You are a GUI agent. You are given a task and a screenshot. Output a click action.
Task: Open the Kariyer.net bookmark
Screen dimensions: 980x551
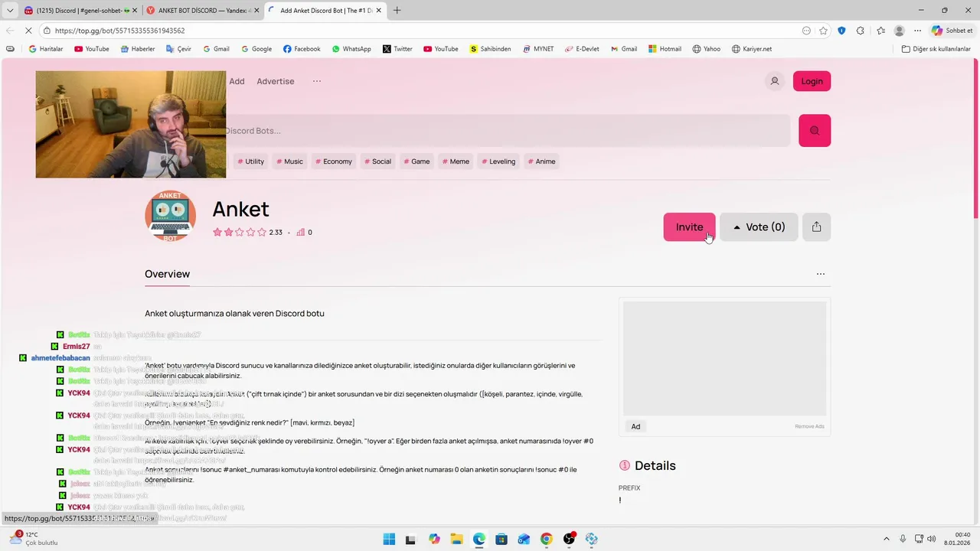[x=751, y=49]
